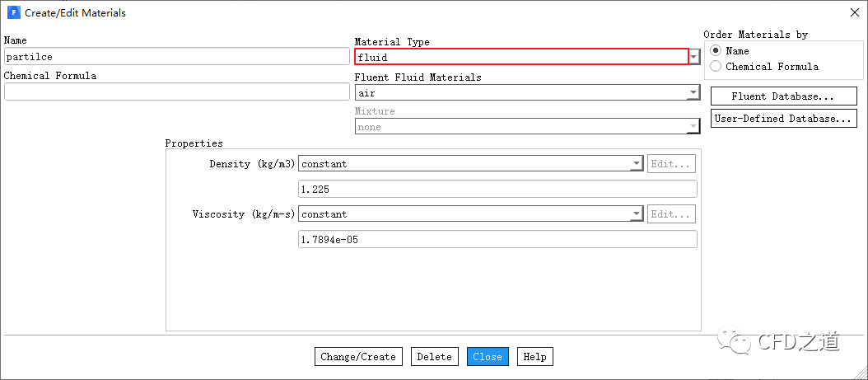Click the blue Close button

pyautogui.click(x=488, y=357)
